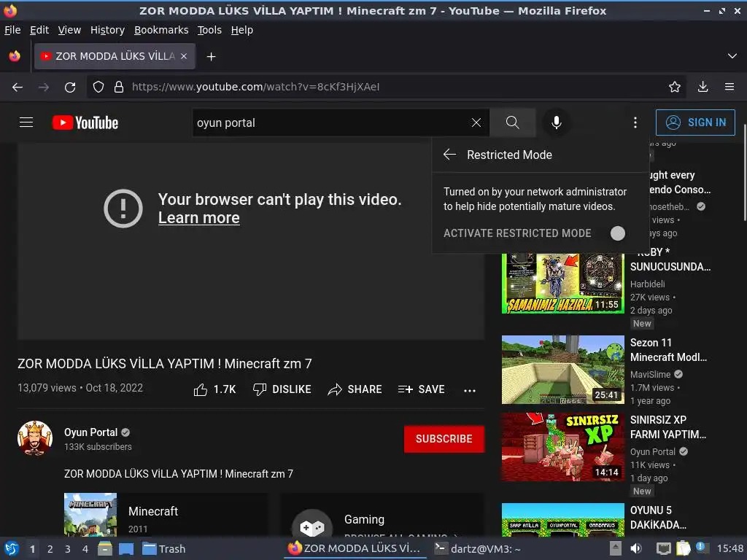Viewport: 747px width, 560px height.
Task: Click the Firefox back arrow
Action: [18, 87]
